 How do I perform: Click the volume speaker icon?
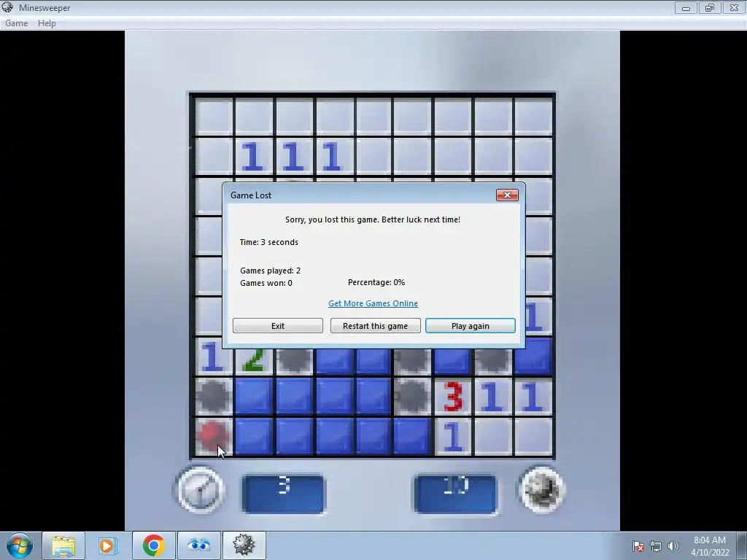coord(673,546)
